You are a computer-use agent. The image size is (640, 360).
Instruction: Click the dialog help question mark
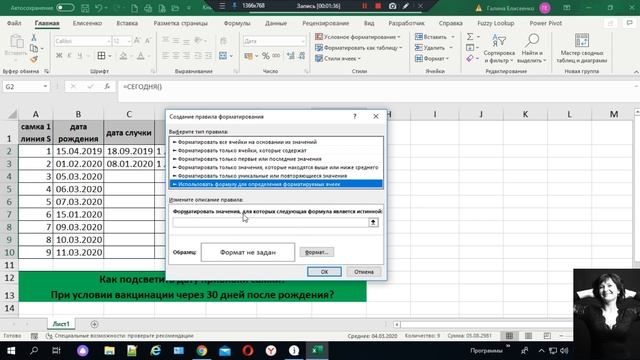355,116
